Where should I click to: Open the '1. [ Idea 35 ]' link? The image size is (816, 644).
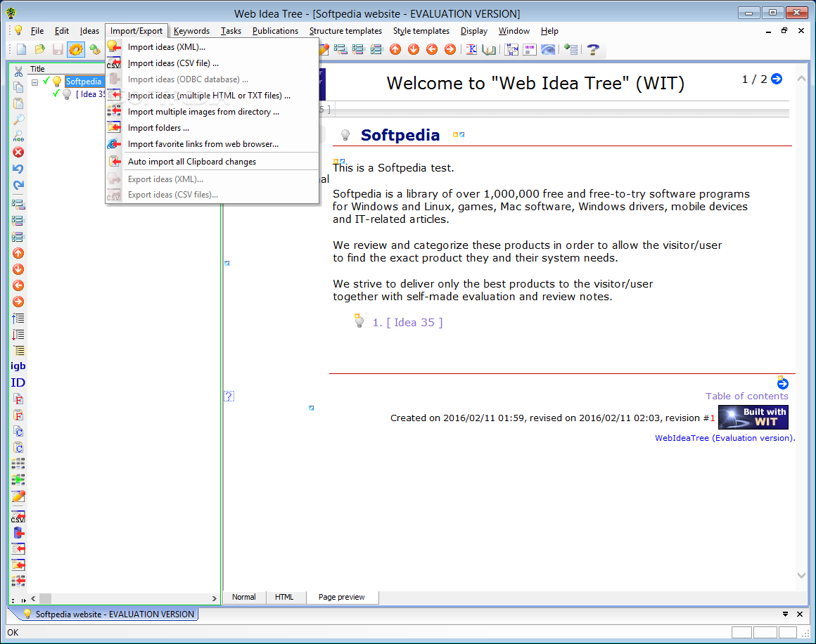[407, 323]
